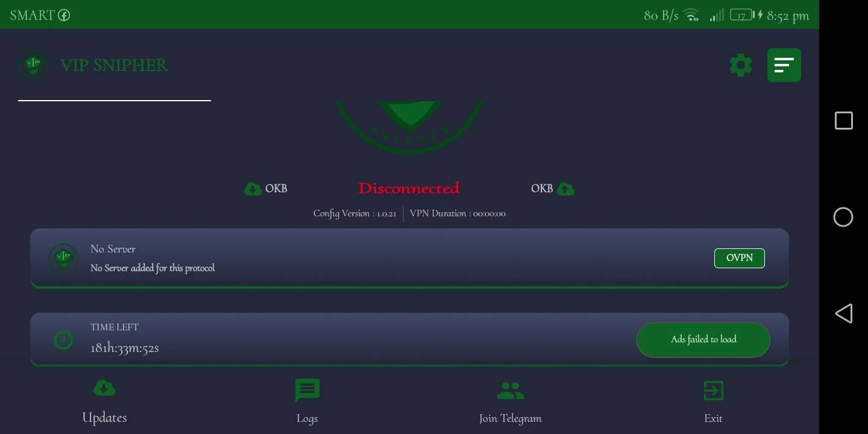Screen dimensions: 868x434
Task: Tap the clock icon in Time Left card
Action: (63, 341)
